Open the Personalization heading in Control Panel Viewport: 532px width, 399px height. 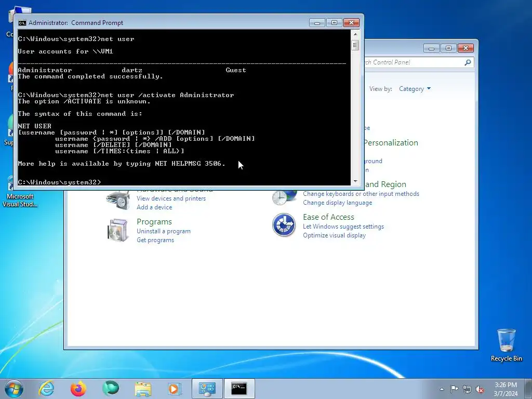(391, 143)
